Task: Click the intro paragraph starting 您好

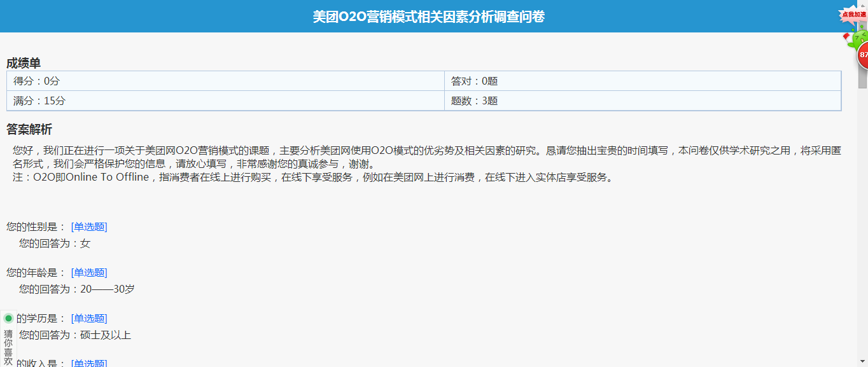Action: tap(427, 157)
